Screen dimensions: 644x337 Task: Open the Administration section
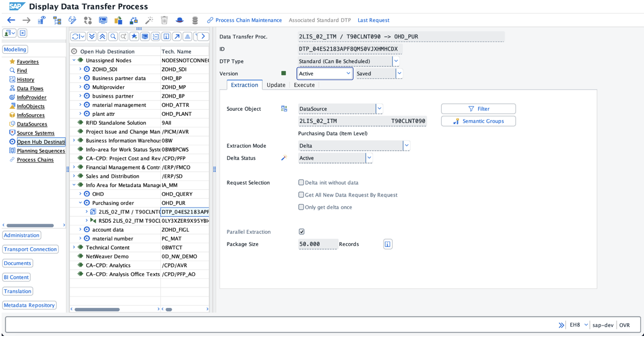point(22,235)
